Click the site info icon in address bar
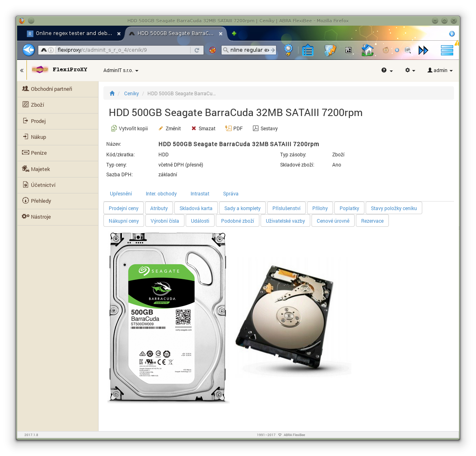 coord(51,50)
